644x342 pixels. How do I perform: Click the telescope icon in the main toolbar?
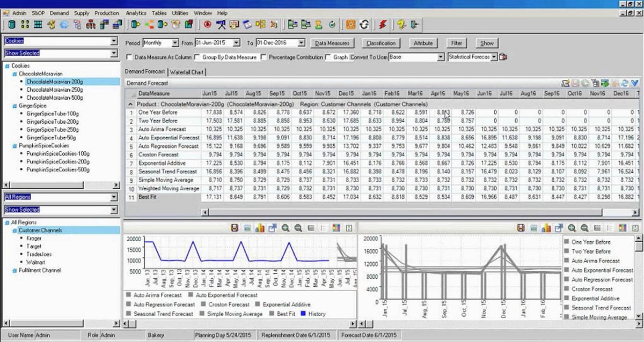tap(221, 25)
